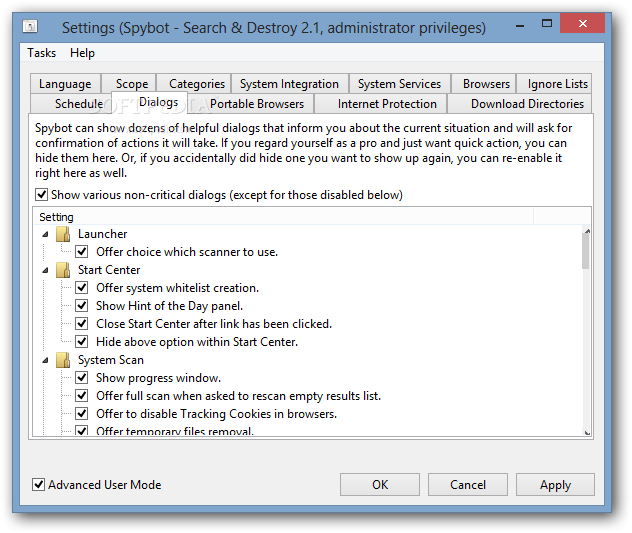Uncheck Offer full scan when asked to rescan
This screenshot has height=533, width=632.
(82, 396)
